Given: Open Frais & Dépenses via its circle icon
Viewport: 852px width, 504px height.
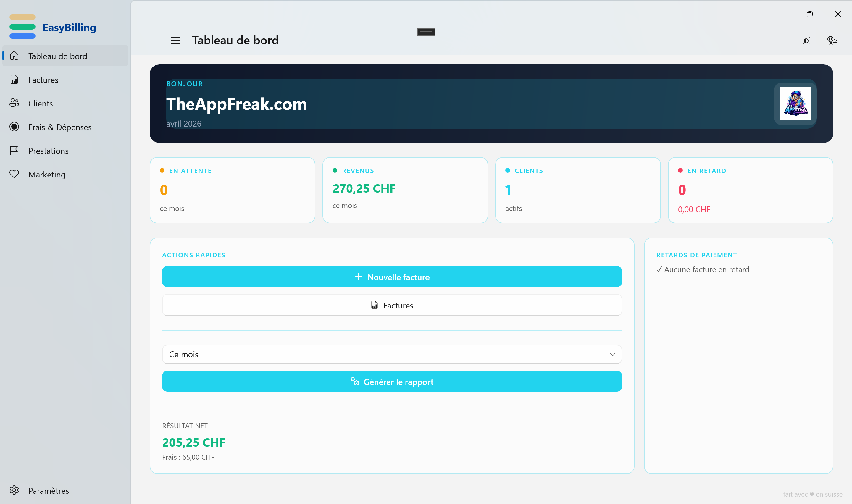Looking at the screenshot, I should tap(14, 127).
